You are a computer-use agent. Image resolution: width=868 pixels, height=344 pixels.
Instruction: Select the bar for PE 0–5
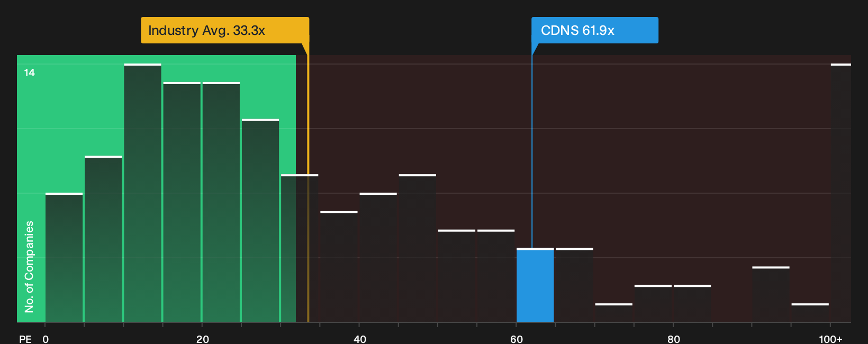tap(64, 257)
